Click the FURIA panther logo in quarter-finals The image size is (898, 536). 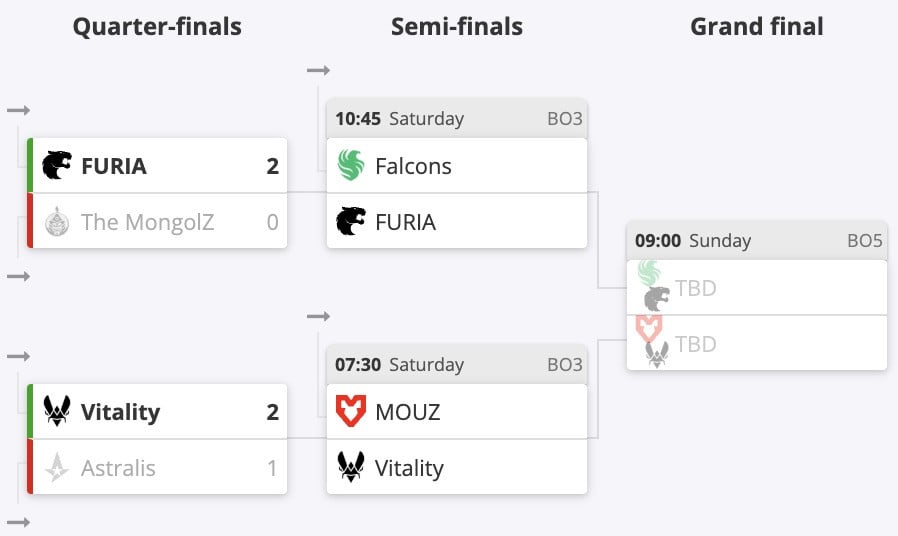[x=57, y=166]
